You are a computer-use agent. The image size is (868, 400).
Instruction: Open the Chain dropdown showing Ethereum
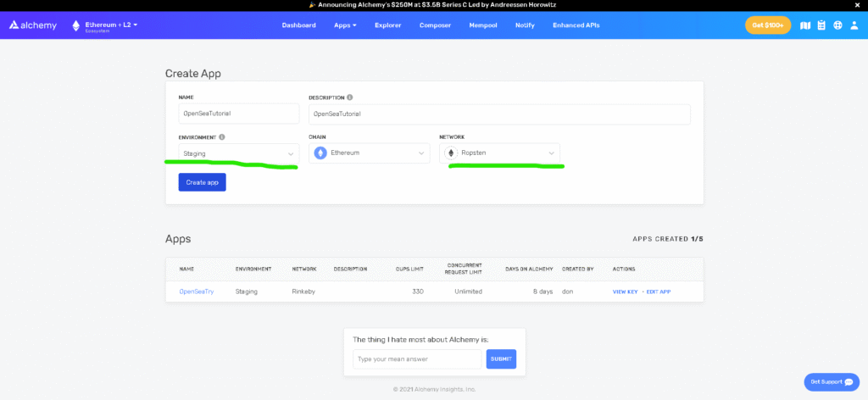(369, 153)
